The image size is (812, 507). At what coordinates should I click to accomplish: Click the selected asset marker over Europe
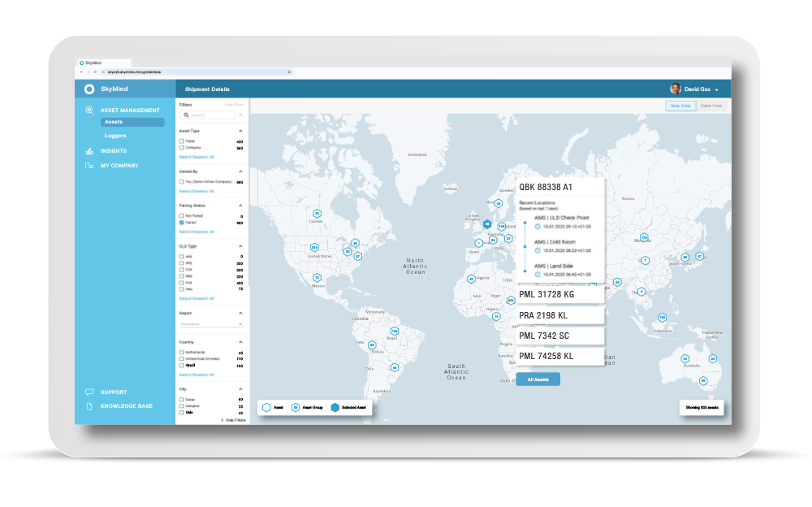pyautogui.click(x=487, y=224)
